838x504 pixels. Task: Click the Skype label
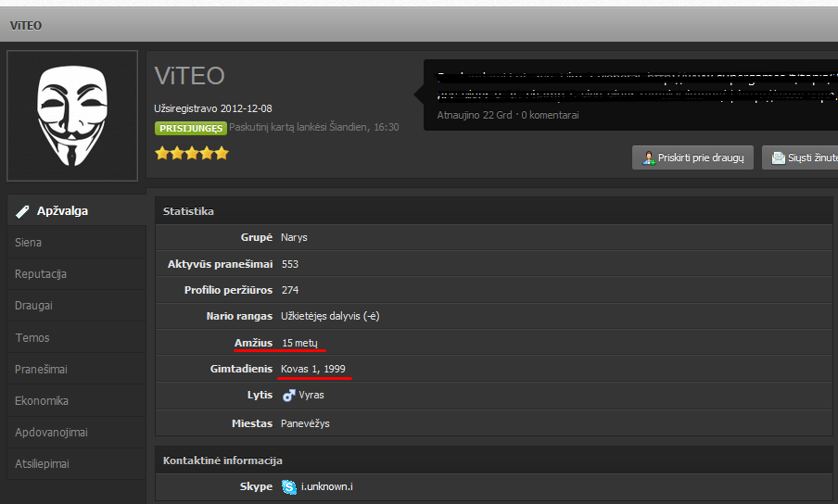pos(256,486)
